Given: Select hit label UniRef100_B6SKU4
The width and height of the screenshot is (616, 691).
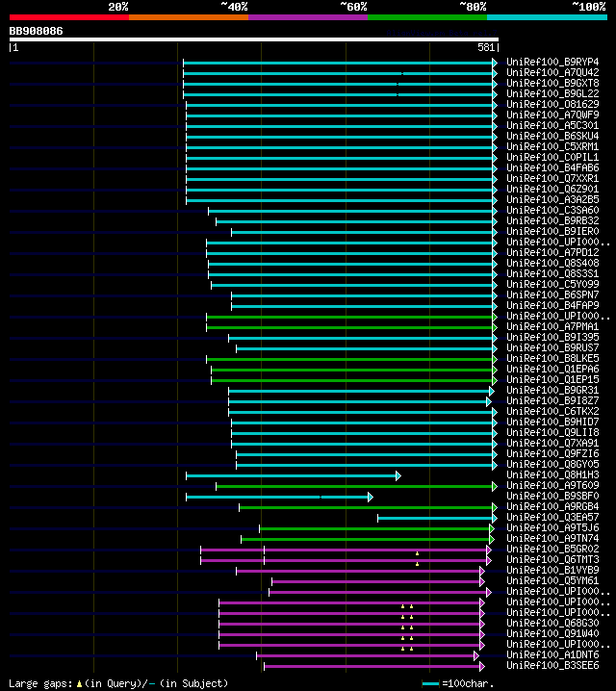Looking at the screenshot, I should click(x=552, y=136).
